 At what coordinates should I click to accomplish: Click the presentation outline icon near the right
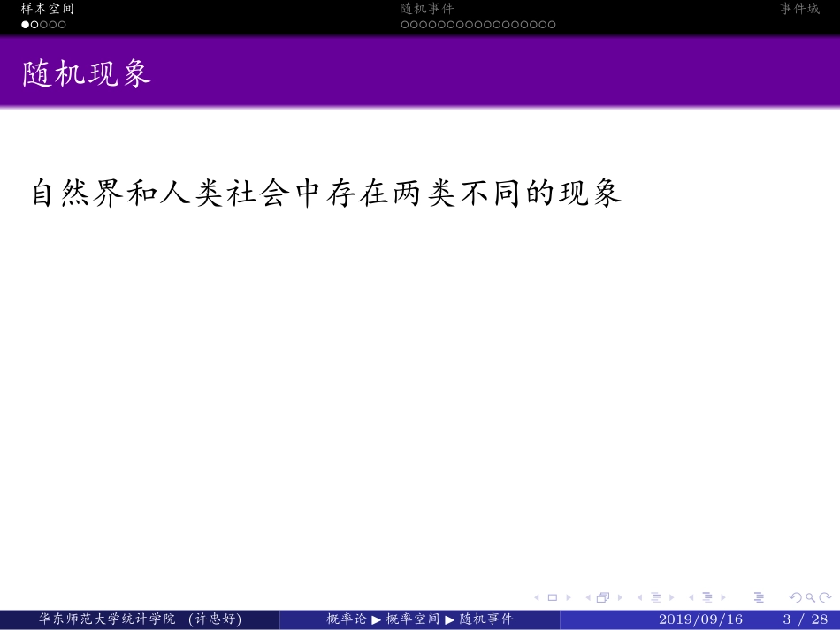pyautogui.click(x=760, y=596)
